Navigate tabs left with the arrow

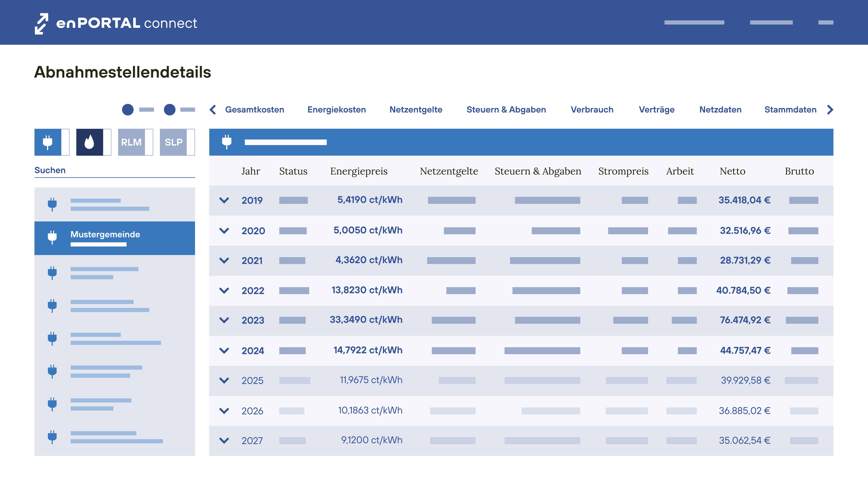pyautogui.click(x=213, y=110)
